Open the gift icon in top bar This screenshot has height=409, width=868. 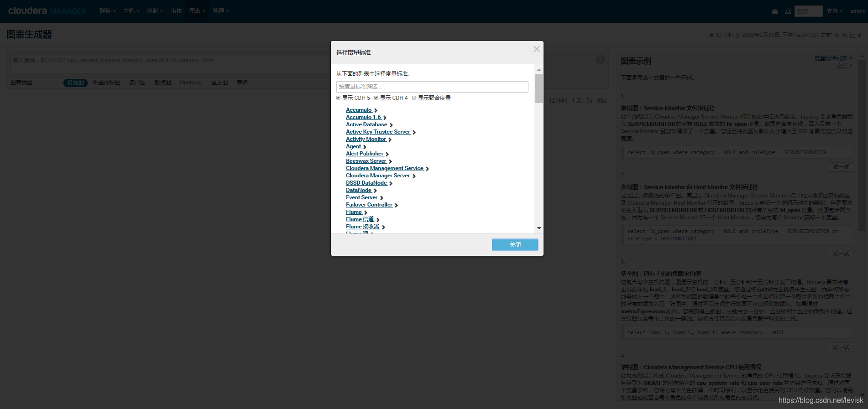pos(775,11)
